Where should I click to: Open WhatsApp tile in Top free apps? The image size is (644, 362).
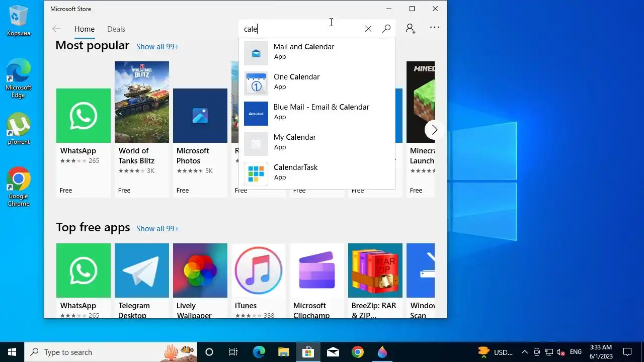(84, 281)
